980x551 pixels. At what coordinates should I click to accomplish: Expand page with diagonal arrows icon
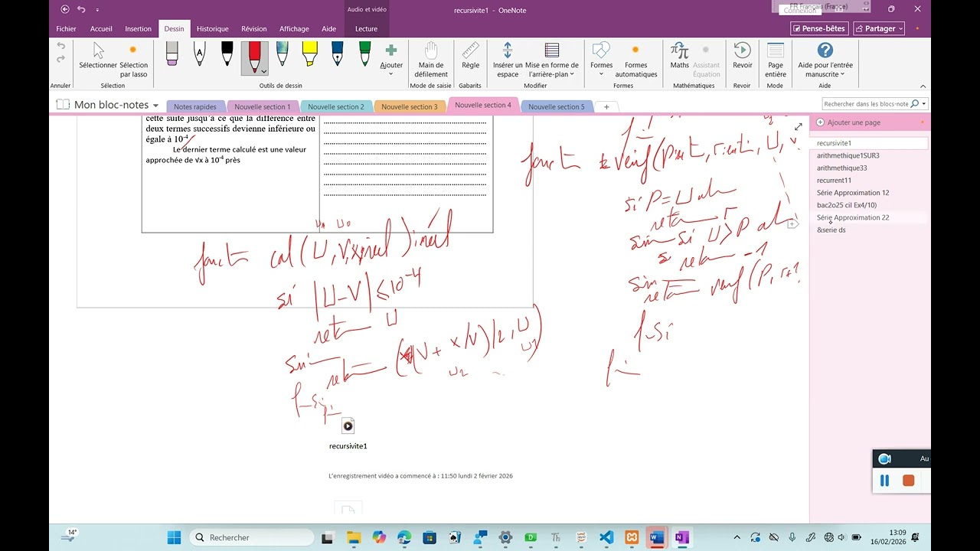pyautogui.click(x=799, y=126)
